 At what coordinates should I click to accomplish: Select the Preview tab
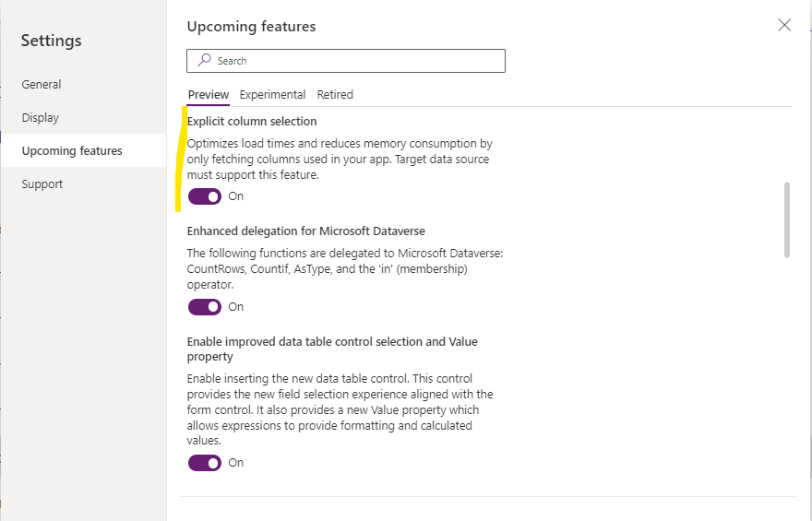point(209,95)
